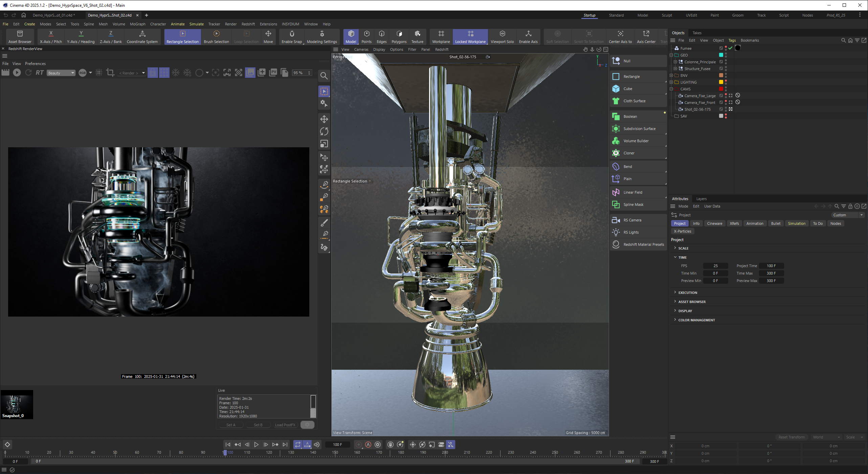Expand the Structure_Fusee object
Viewport: 868px width, 474px height.
[x=675, y=69]
